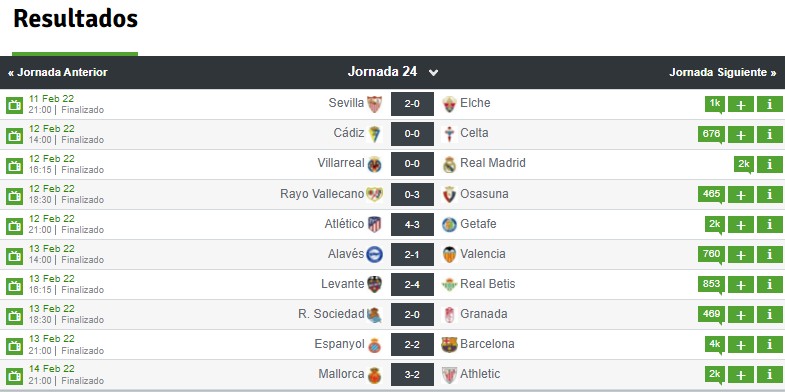Open the 2-2 score of Espanyol vs Barcelona
The width and height of the screenshot is (785, 392).
point(412,344)
